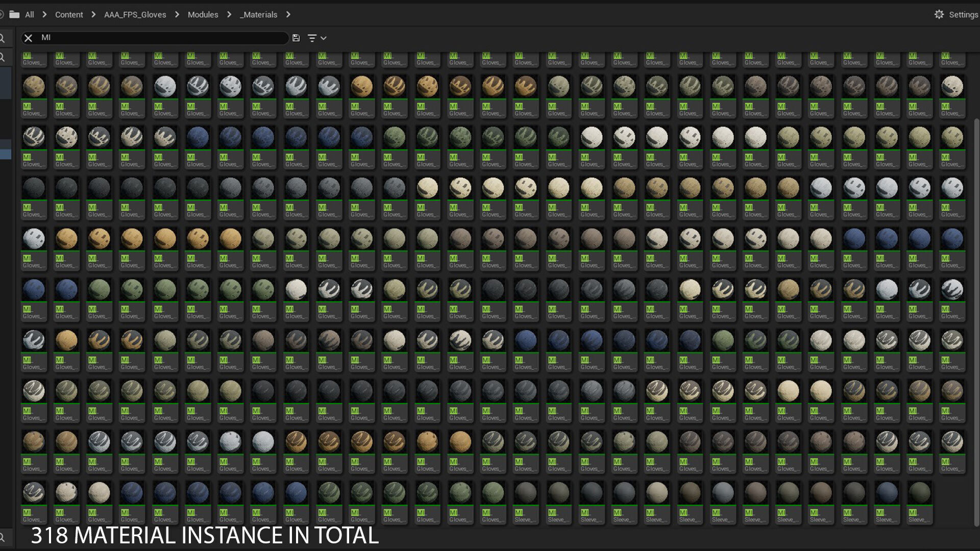Save the current search as a collection
The height and width of the screenshot is (551, 980).
pyautogui.click(x=296, y=38)
